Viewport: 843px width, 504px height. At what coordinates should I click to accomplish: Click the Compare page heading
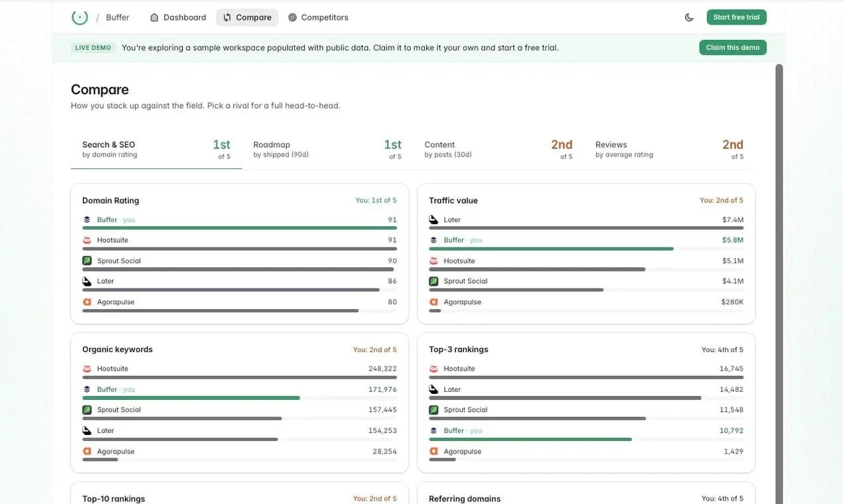(x=100, y=90)
